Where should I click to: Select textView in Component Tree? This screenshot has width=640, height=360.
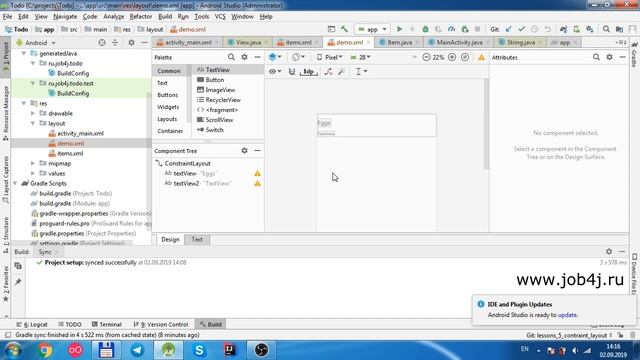(x=184, y=173)
